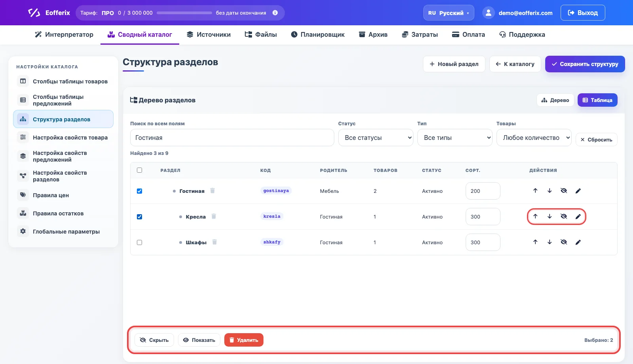Image resolution: width=633 pixels, height=364 pixels.
Task: Open the Файлы tab
Action: (261, 35)
